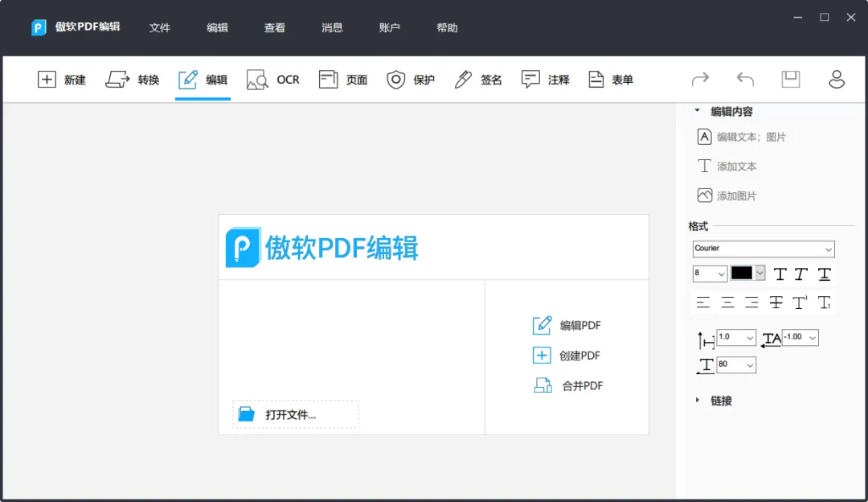
Task: Align text left
Action: [x=703, y=302]
